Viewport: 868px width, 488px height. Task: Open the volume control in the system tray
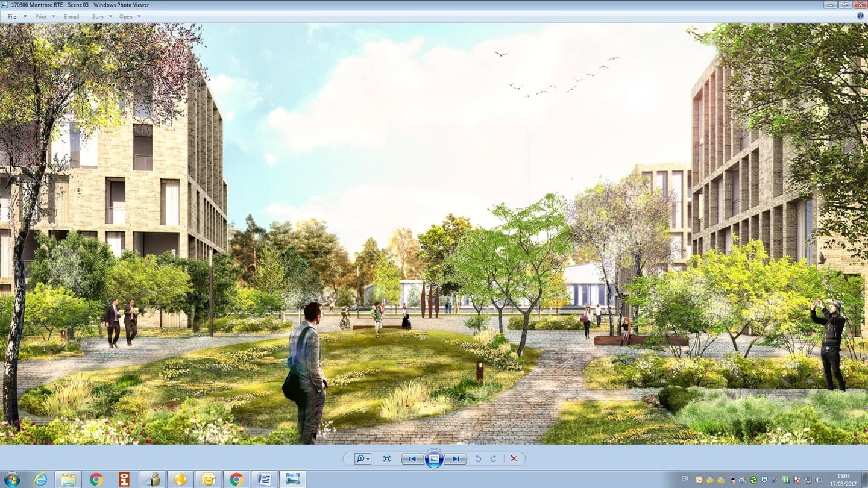(818, 480)
